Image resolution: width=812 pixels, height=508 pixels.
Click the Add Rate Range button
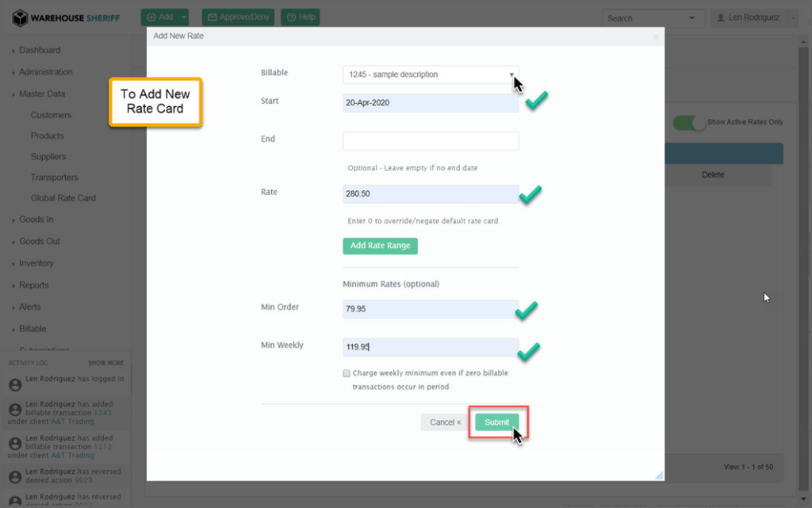[x=380, y=246]
